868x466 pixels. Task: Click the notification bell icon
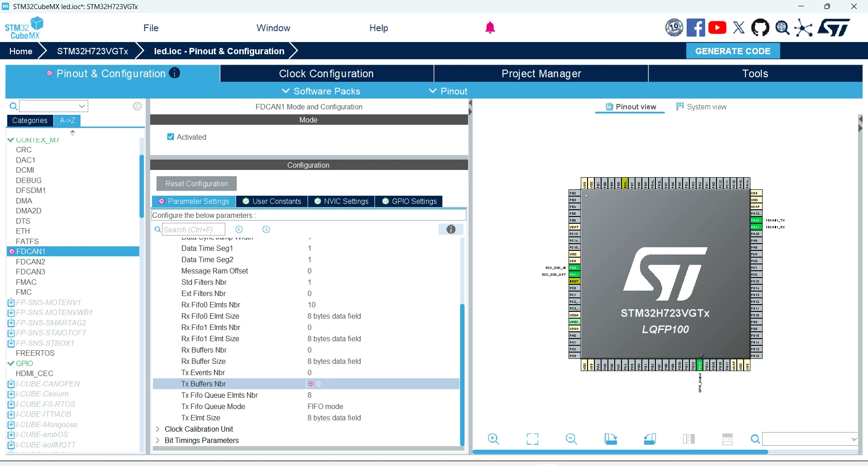[490, 28]
